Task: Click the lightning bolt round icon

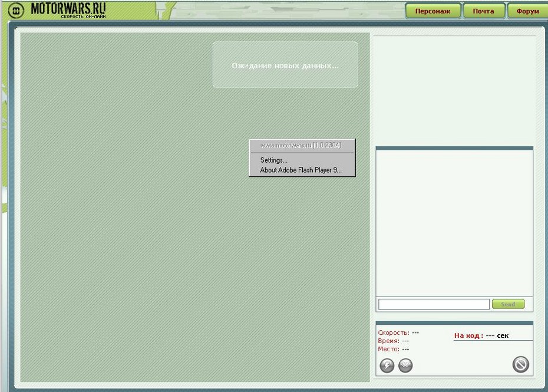Action: pos(387,365)
